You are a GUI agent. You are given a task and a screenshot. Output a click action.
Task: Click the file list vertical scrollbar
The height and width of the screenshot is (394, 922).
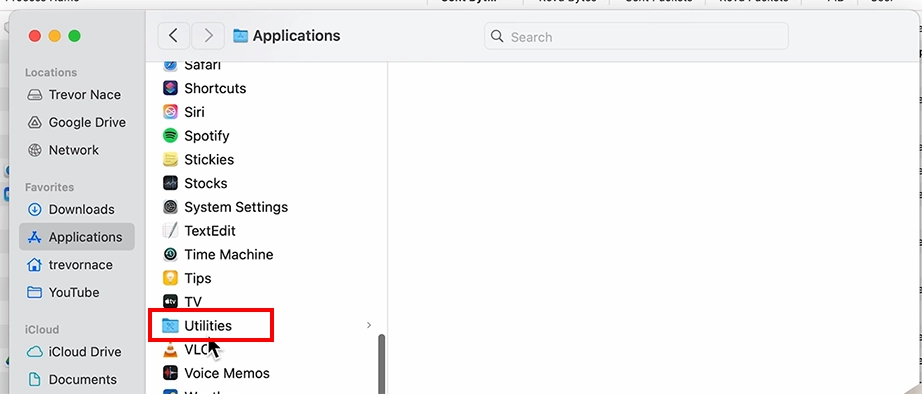coord(381,365)
